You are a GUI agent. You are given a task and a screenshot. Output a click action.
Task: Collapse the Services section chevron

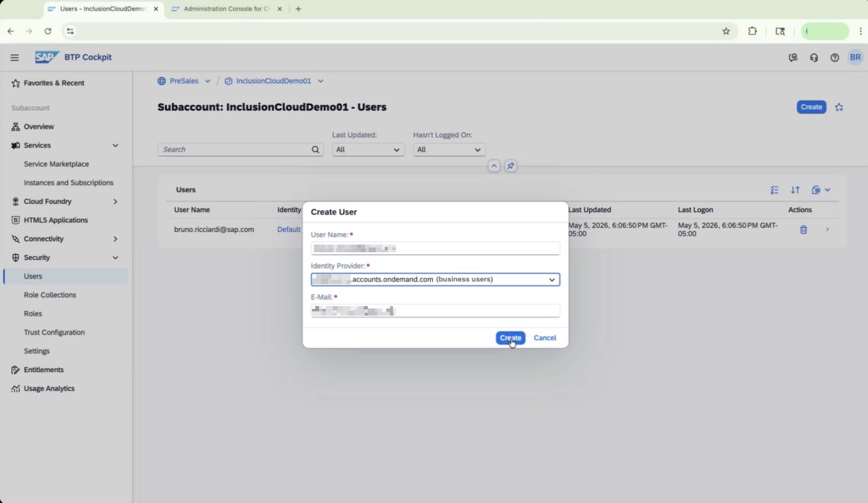pyautogui.click(x=115, y=146)
